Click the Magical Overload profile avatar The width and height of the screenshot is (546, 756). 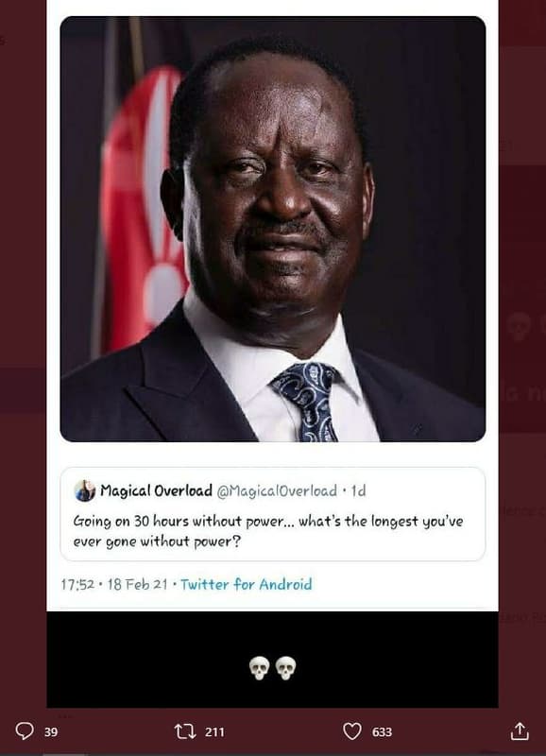(85, 490)
